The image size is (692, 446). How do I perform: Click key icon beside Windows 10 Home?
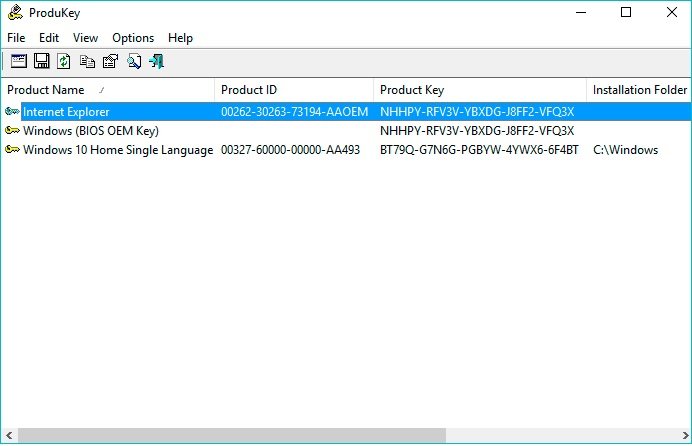(x=12, y=150)
